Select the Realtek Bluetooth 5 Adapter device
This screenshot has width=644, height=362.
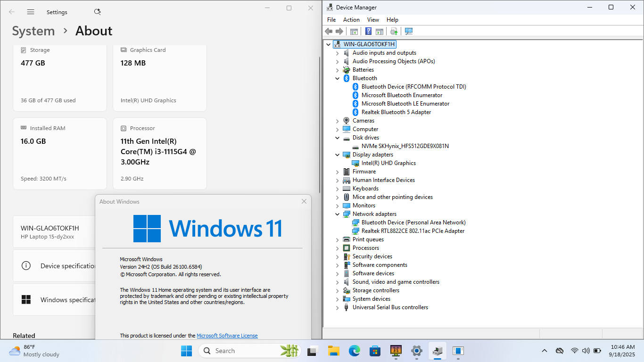(396, 112)
